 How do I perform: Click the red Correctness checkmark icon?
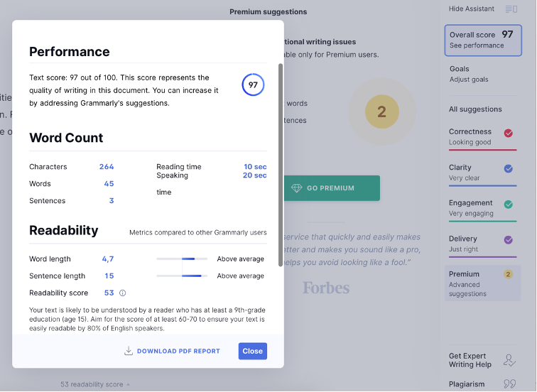[x=509, y=134]
